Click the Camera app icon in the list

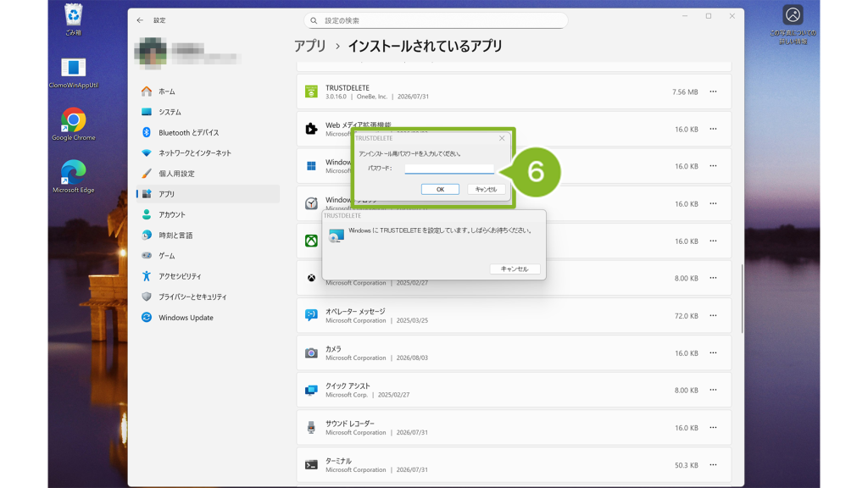312,353
